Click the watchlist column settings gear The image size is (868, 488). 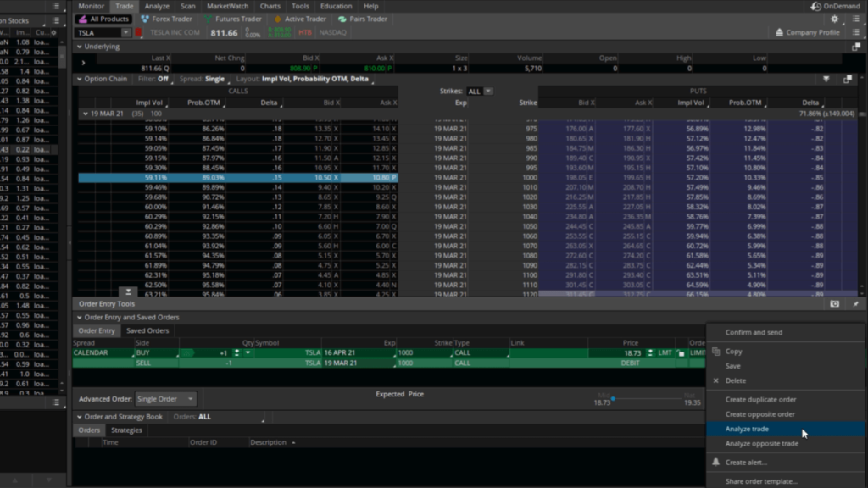[53, 33]
